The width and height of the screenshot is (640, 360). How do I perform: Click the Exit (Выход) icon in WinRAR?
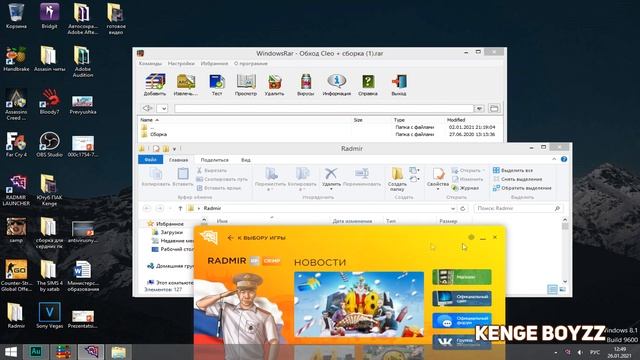pyautogui.click(x=399, y=85)
